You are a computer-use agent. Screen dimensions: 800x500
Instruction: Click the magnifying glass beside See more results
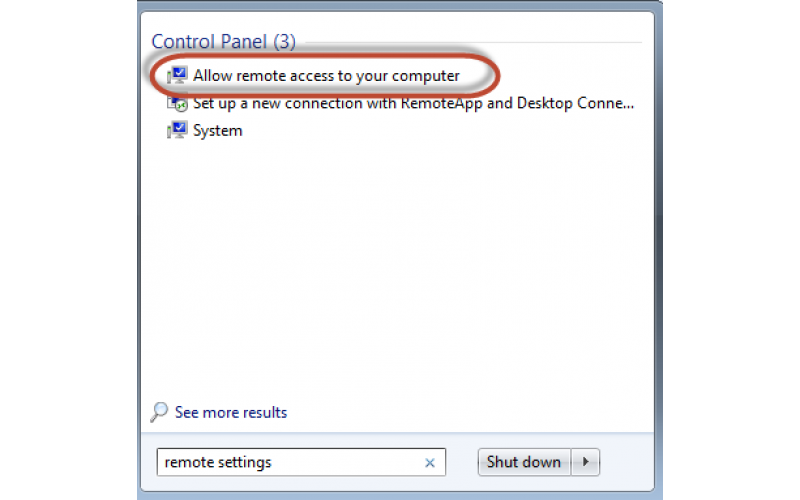tap(159, 412)
